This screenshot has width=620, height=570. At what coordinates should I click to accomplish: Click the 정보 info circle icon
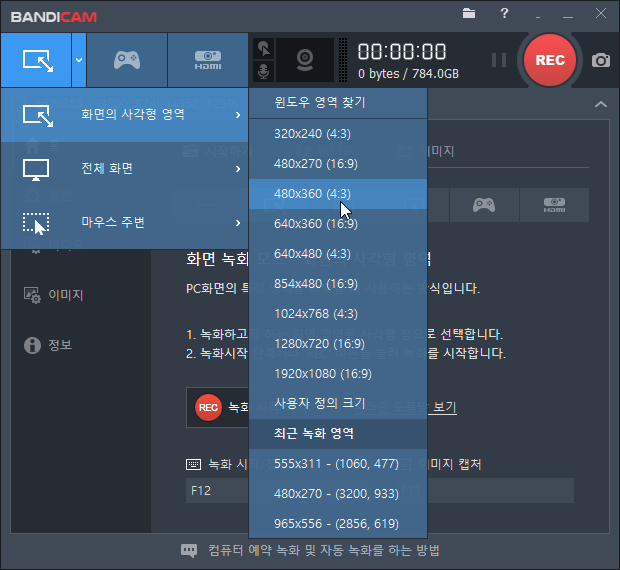point(32,345)
